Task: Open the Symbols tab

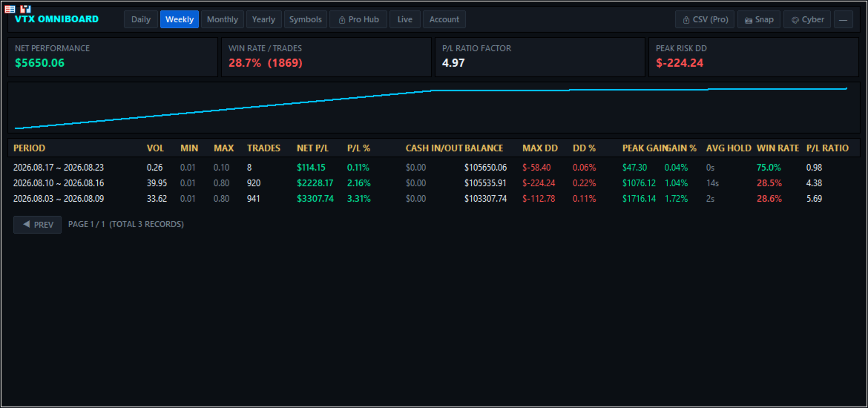Action: 306,19
